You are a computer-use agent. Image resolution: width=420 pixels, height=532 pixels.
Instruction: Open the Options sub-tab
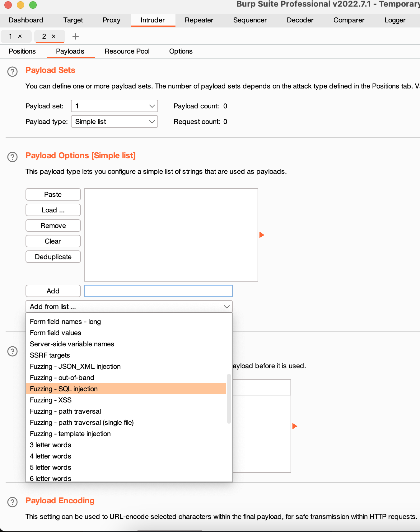(x=181, y=51)
